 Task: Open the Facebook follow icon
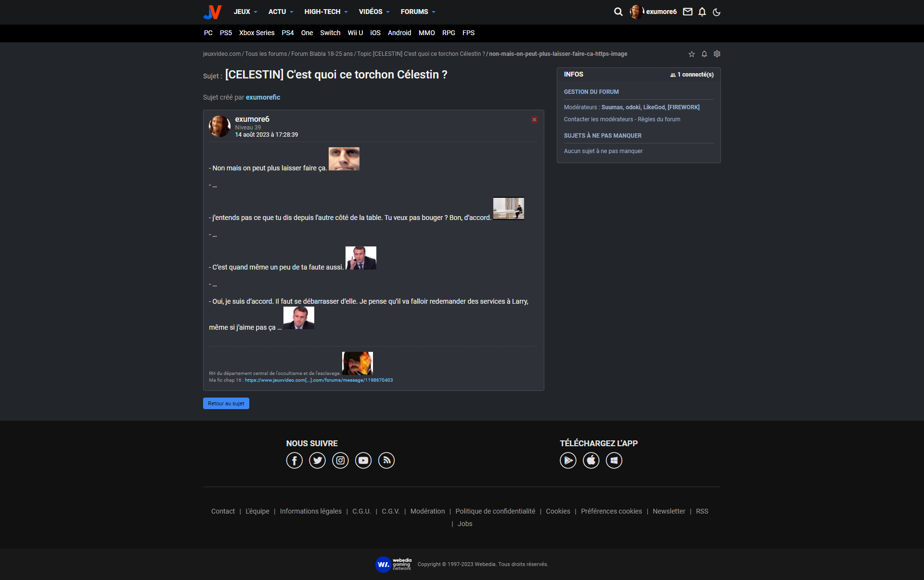(x=294, y=461)
